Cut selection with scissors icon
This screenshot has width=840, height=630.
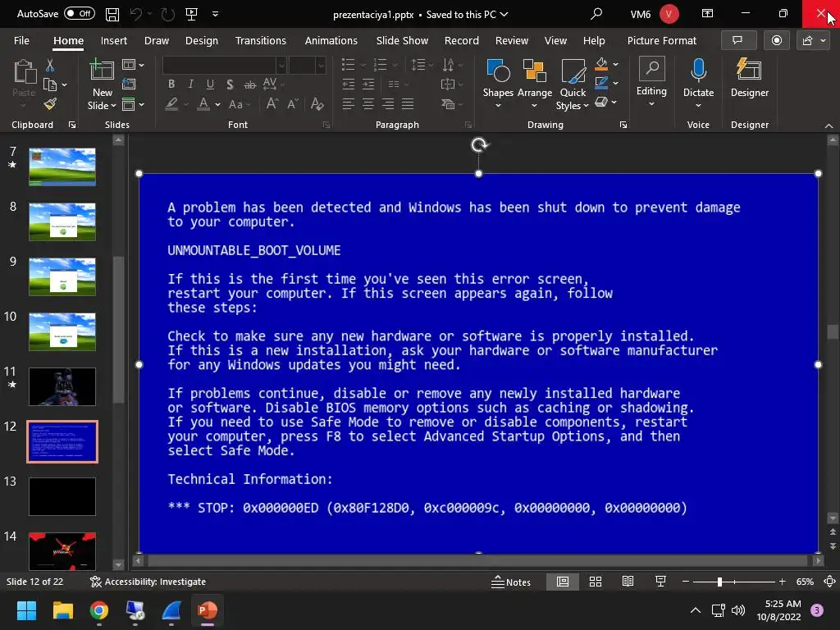point(50,66)
